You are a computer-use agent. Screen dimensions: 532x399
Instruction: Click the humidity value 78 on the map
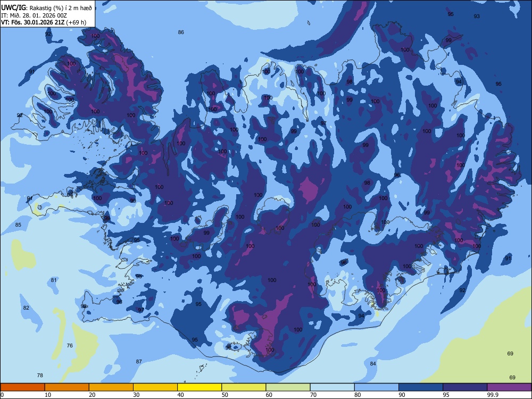click(x=40, y=375)
